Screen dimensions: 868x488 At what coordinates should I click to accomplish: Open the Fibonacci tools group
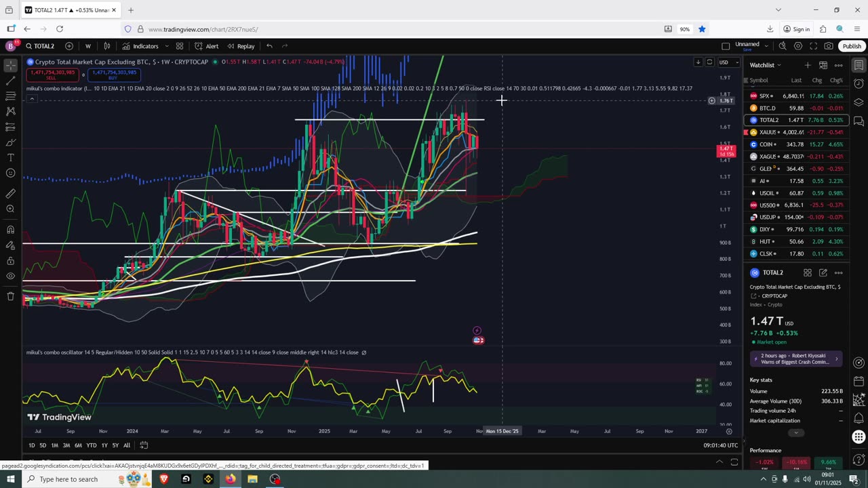[x=11, y=96]
